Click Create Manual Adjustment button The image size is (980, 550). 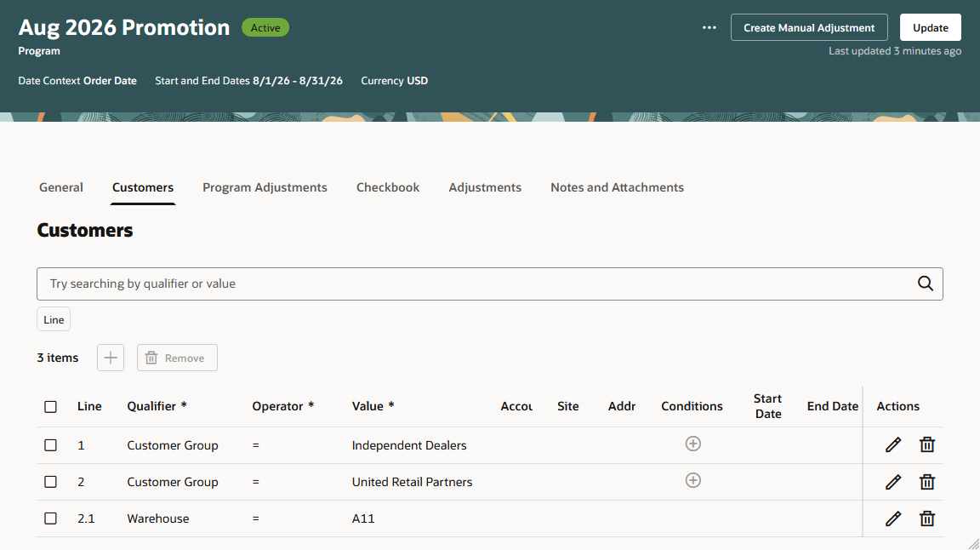809,27
